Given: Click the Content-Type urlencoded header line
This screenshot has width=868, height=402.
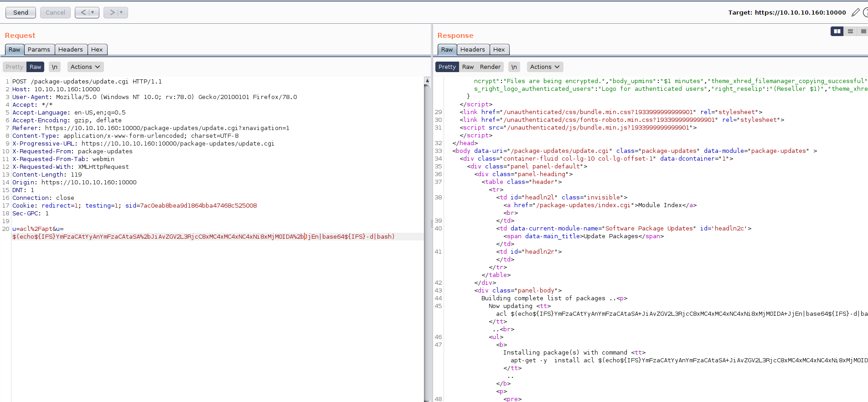Looking at the screenshot, I should (x=125, y=136).
